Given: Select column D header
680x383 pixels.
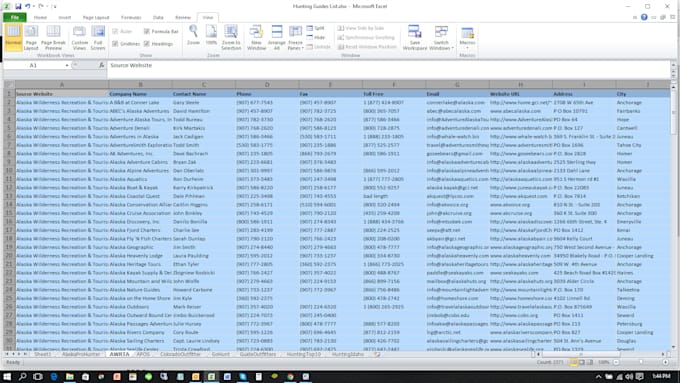Looking at the screenshot, I should (267, 85).
